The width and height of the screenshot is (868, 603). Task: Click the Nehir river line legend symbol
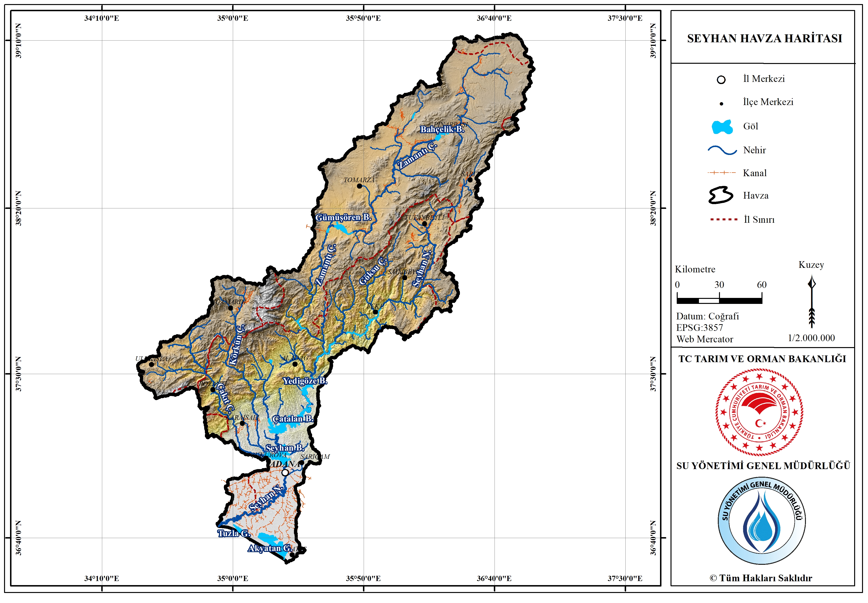coord(722,150)
